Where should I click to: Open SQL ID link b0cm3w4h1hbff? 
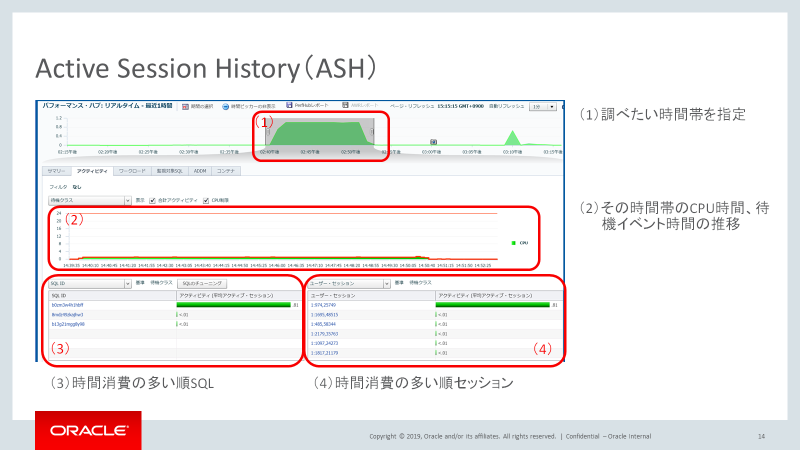[x=67, y=305]
